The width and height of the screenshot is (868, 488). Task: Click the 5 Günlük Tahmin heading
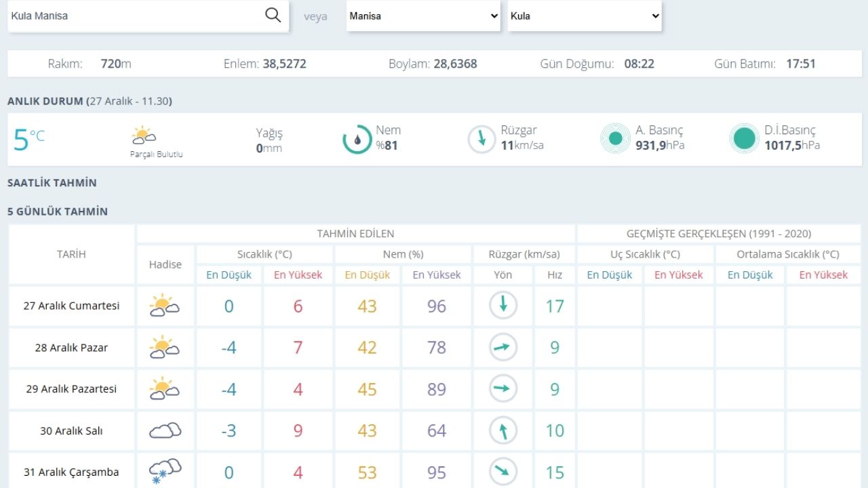click(x=58, y=211)
